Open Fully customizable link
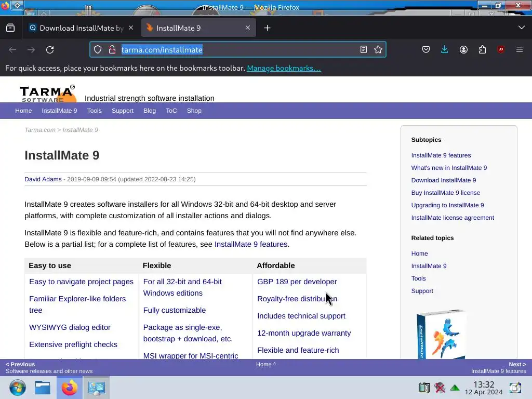Screen dimensions: 532x399 coord(175,310)
